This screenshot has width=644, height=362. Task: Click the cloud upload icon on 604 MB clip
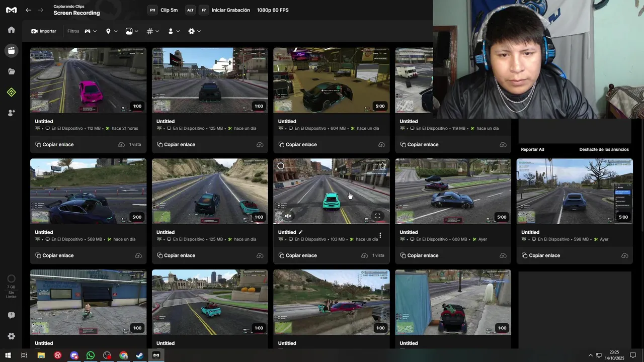tap(381, 144)
